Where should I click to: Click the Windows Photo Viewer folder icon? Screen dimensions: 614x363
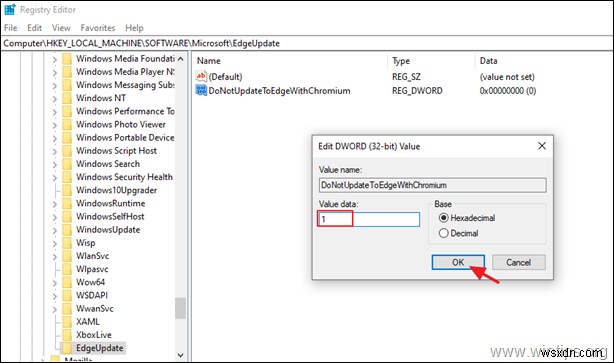point(67,125)
